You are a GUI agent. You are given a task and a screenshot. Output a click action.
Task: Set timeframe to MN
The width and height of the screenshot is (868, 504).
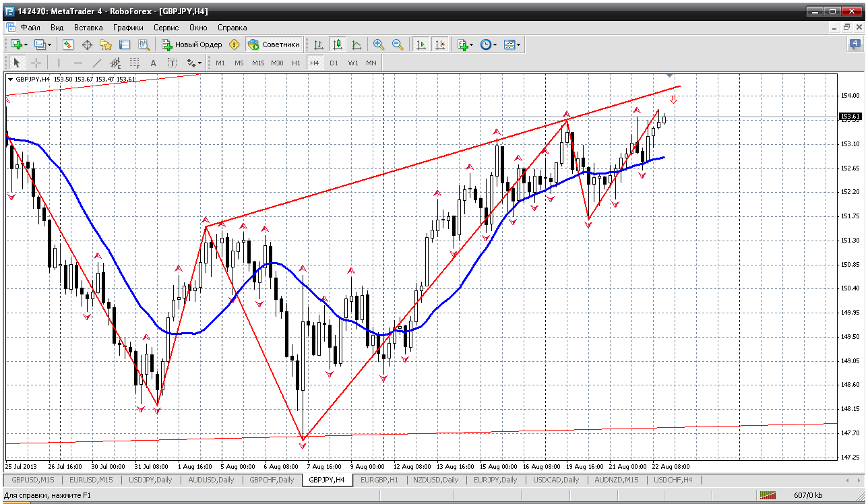point(371,63)
